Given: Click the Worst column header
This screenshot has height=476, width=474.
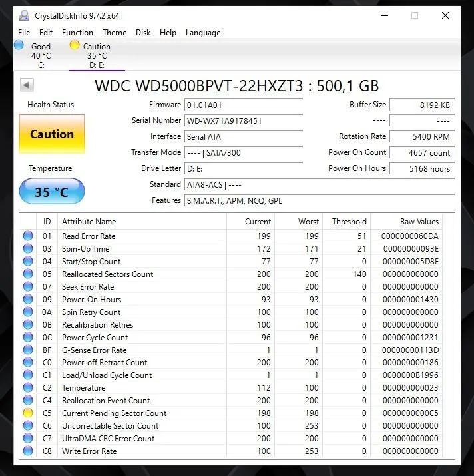Looking at the screenshot, I should (299, 221).
